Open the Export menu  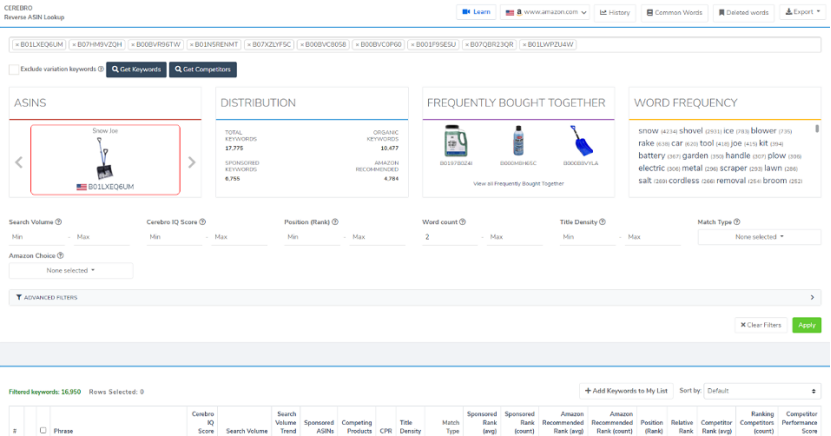click(802, 12)
